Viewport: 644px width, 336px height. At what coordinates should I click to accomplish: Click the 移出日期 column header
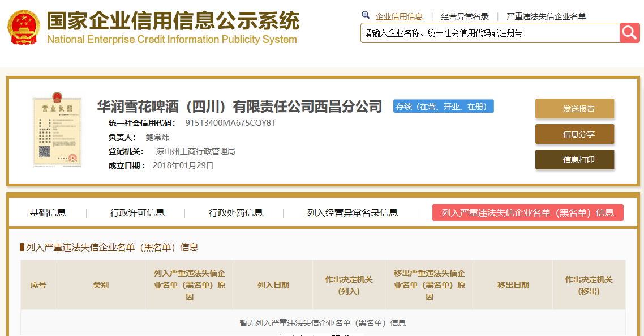[x=513, y=285]
